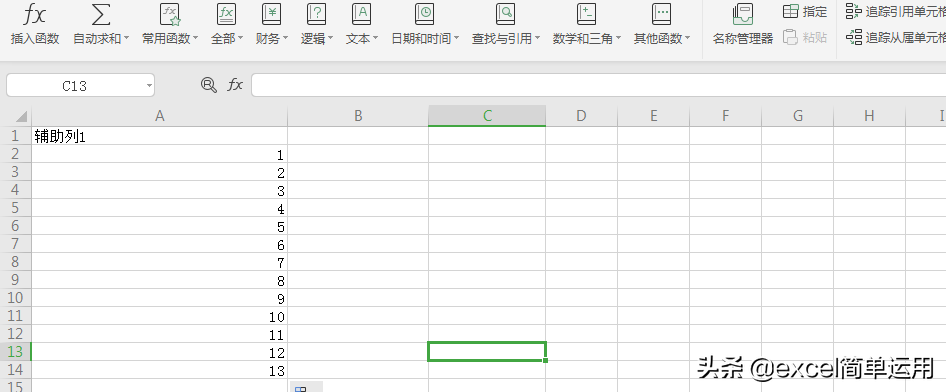Click the Select All corner triangle
946x392 pixels.
coord(21,117)
